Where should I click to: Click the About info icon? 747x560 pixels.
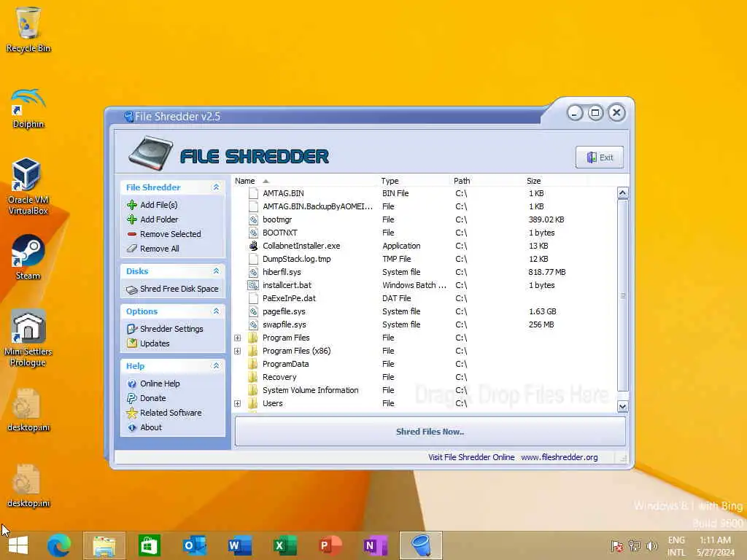(132, 427)
